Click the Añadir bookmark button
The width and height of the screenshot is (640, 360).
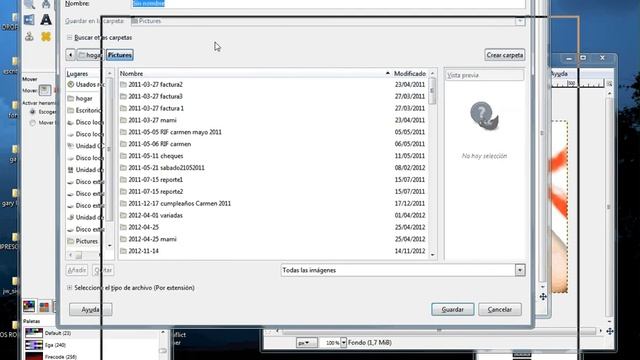[77, 270]
